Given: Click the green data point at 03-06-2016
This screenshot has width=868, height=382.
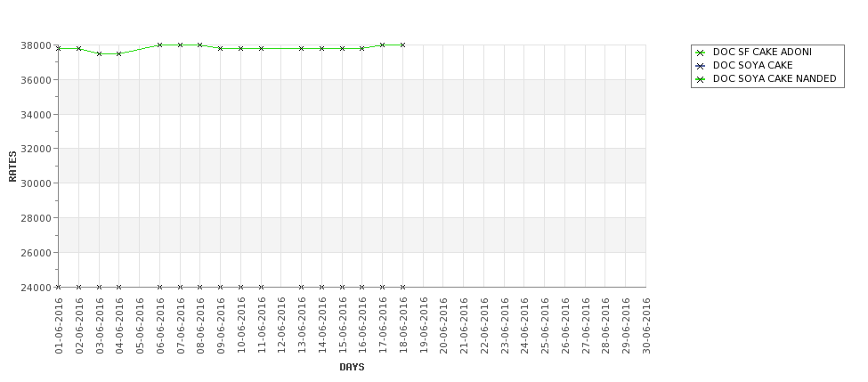Looking at the screenshot, I should [99, 53].
